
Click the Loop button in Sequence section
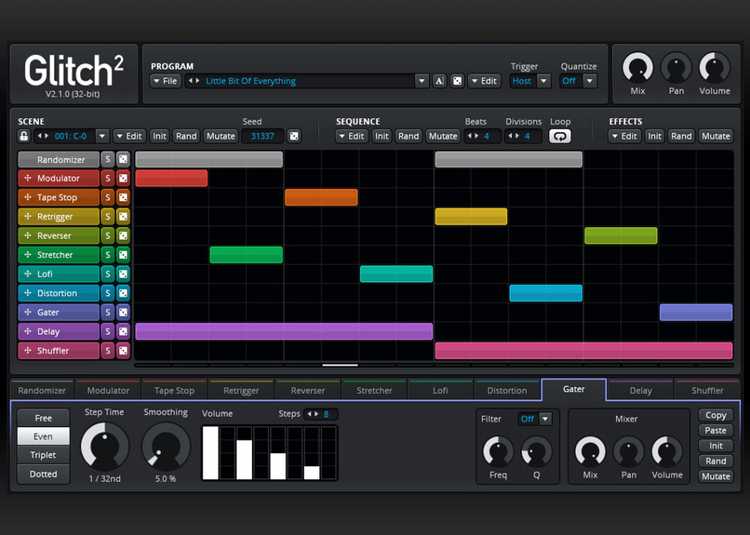click(560, 136)
